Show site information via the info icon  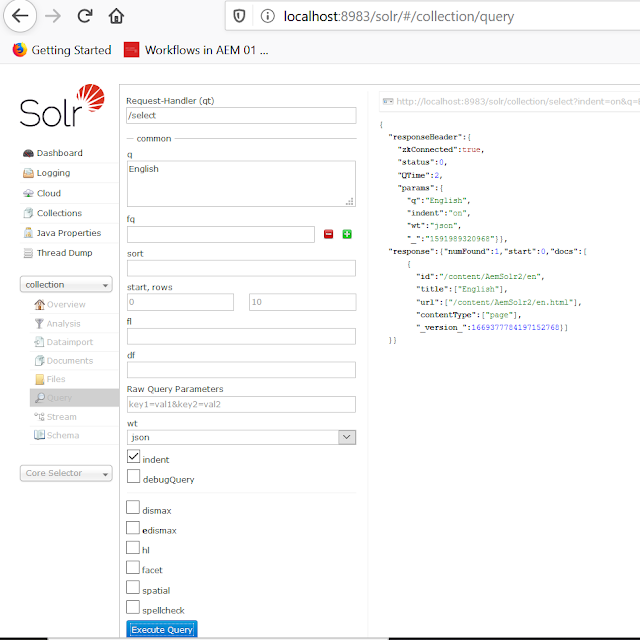pyautogui.click(x=268, y=16)
